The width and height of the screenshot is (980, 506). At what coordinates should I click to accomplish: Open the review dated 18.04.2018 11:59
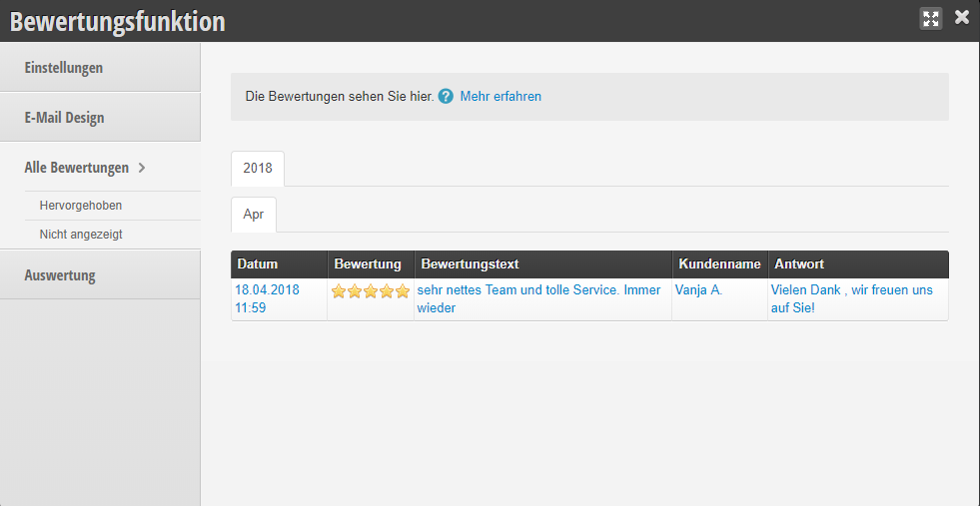pyautogui.click(x=267, y=299)
